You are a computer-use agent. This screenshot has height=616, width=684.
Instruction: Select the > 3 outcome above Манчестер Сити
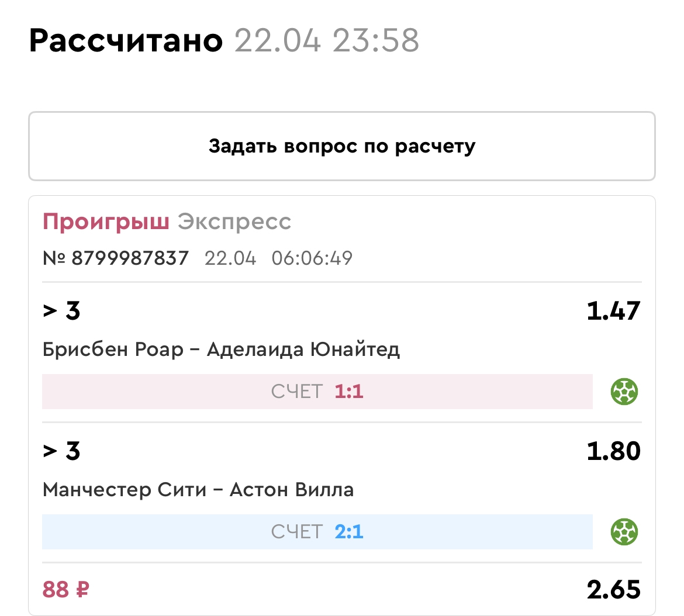click(61, 451)
